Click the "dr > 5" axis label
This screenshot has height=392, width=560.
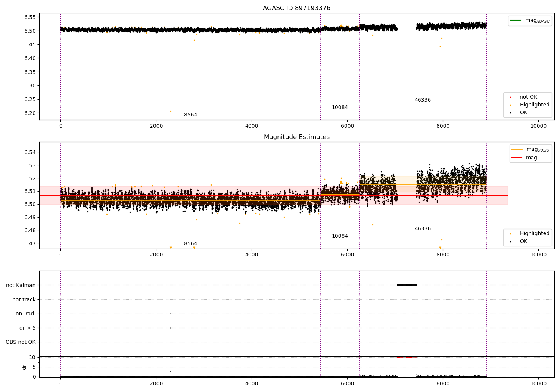28,328
